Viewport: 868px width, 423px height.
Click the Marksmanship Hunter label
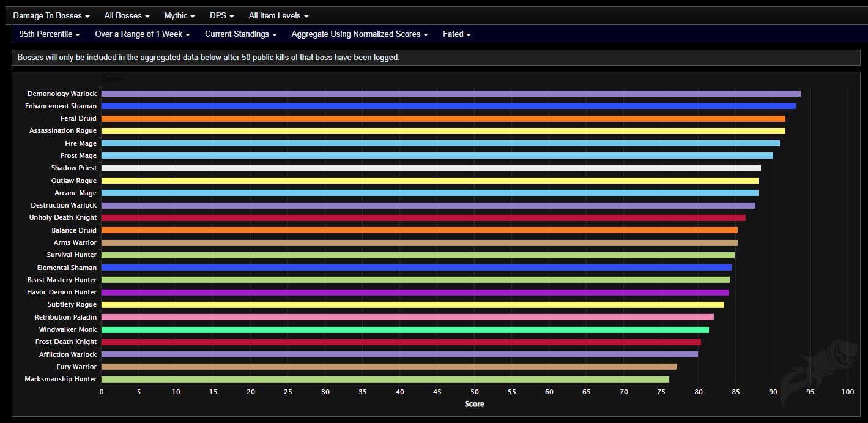[60, 379]
